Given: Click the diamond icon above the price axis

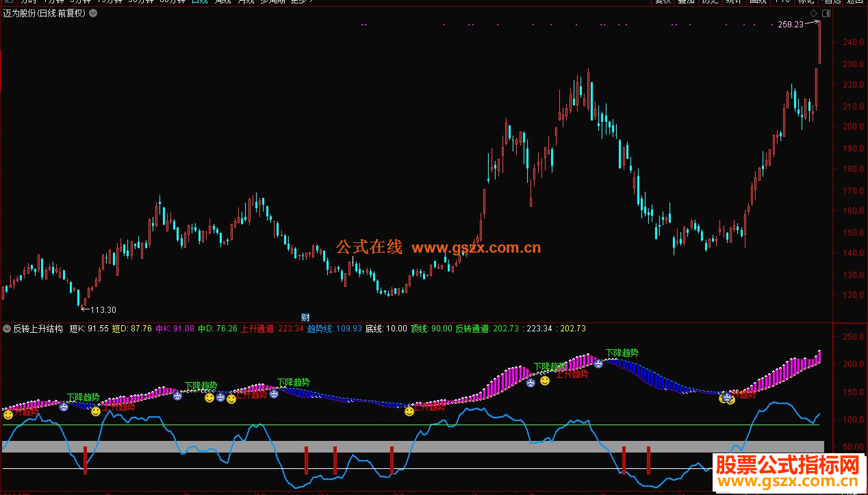Looking at the screenshot, I should tap(813, 13).
